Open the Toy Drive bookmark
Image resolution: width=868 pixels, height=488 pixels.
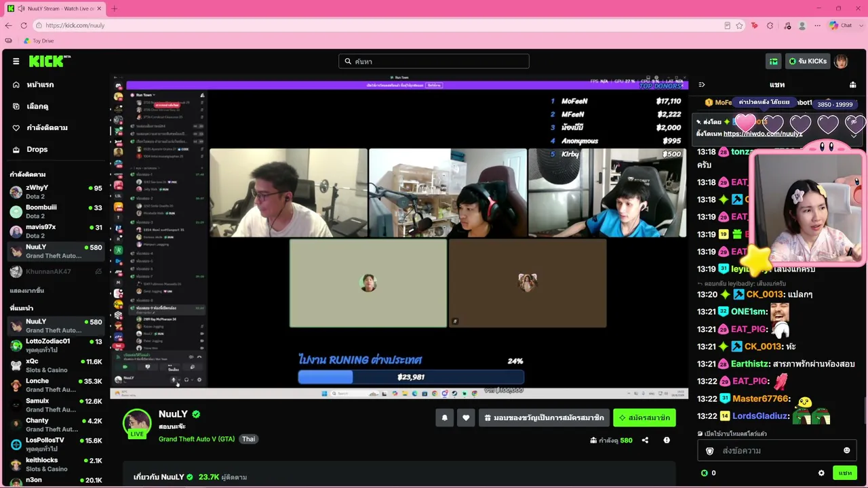click(x=39, y=41)
